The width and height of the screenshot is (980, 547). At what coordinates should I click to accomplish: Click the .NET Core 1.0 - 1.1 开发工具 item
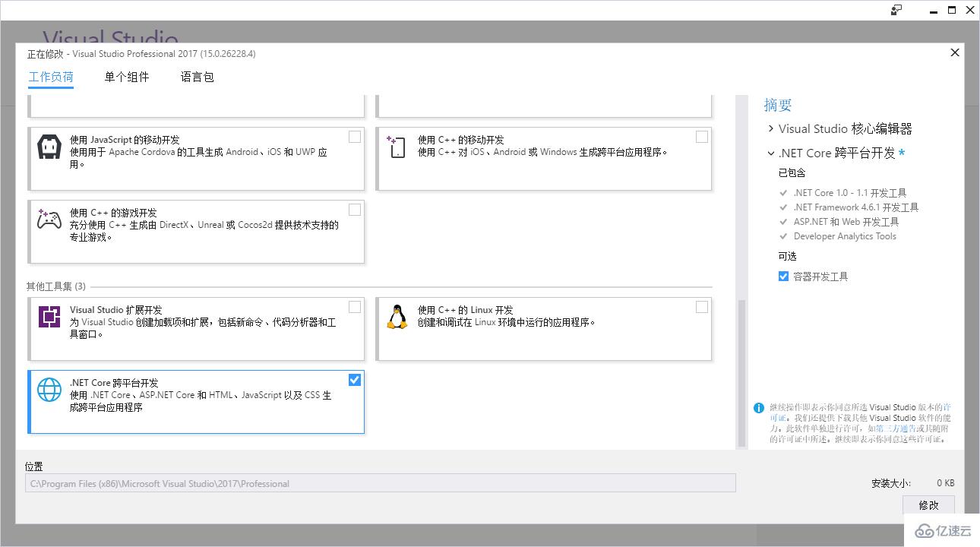coord(849,193)
